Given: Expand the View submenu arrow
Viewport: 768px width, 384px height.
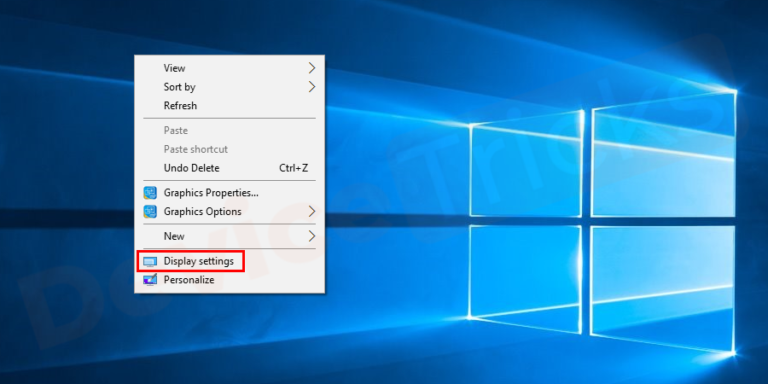Looking at the screenshot, I should (312, 68).
